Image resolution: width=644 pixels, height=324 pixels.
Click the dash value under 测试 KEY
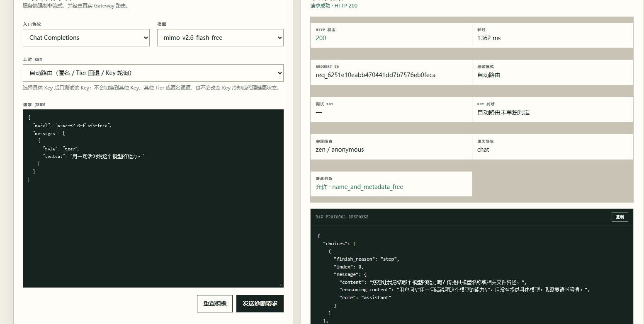tap(319, 112)
